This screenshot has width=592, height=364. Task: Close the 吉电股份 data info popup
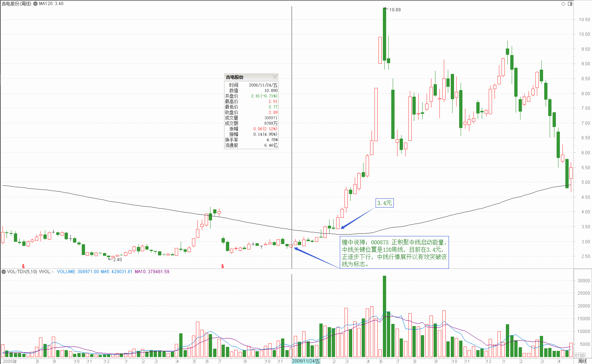click(x=275, y=77)
